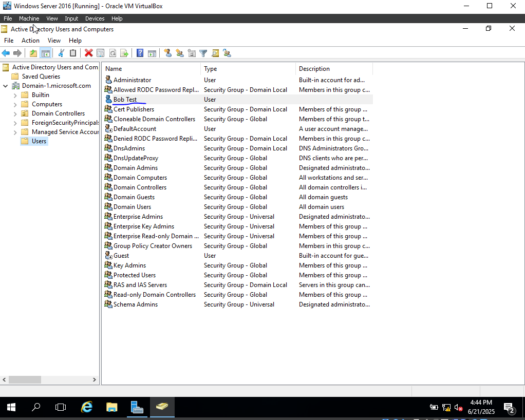The image size is (525, 420).
Task: Sort by the Description column header
Action: click(334, 69)
